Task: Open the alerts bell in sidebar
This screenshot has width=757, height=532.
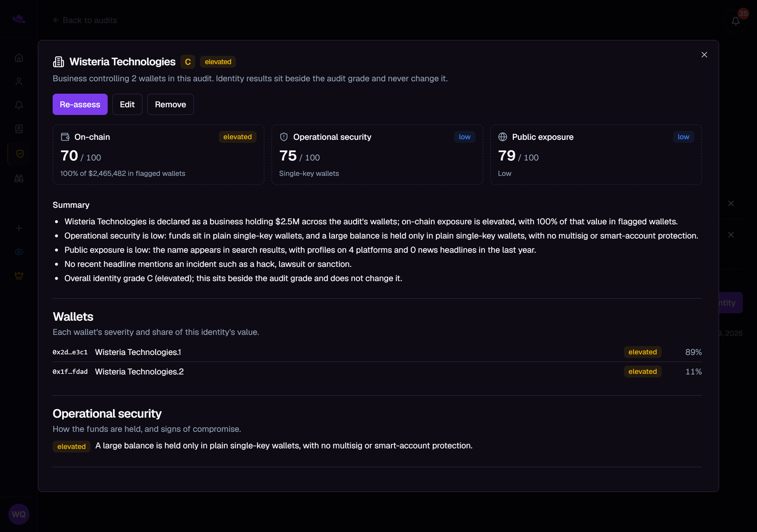Action: (19, 105)
